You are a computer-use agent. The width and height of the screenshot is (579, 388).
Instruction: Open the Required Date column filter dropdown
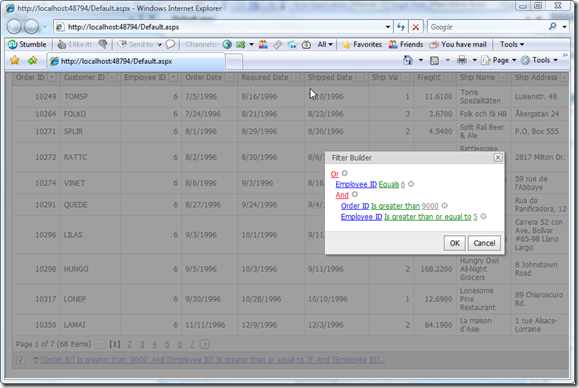(x=296, y=77)
